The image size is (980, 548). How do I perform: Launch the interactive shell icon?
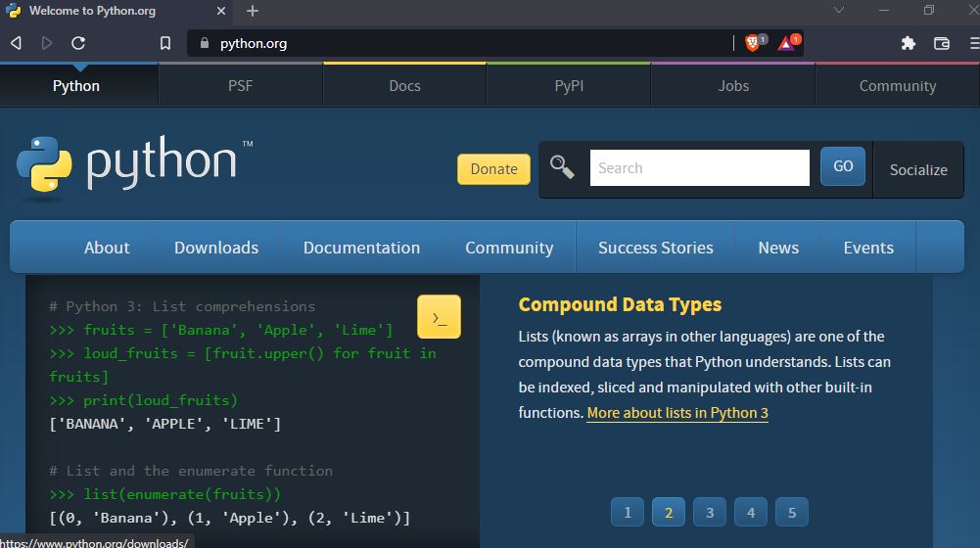pyautogui.click(x=439, y=317)
